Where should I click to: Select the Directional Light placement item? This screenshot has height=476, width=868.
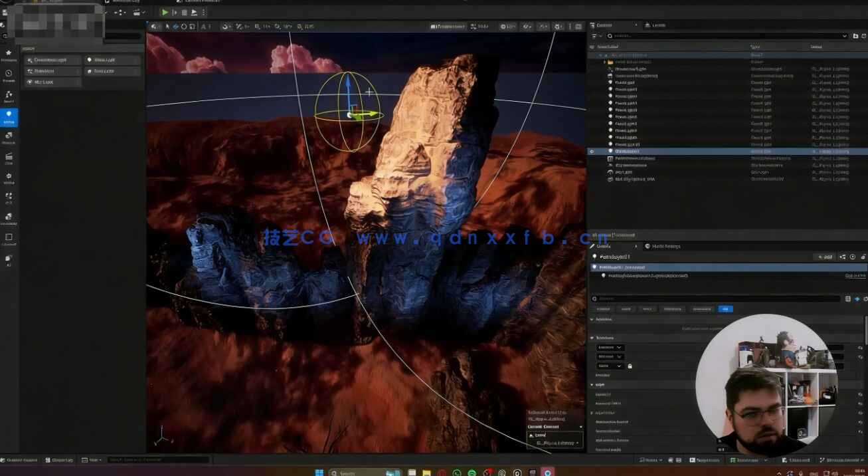pyautogui.click(x=53, y=60)
